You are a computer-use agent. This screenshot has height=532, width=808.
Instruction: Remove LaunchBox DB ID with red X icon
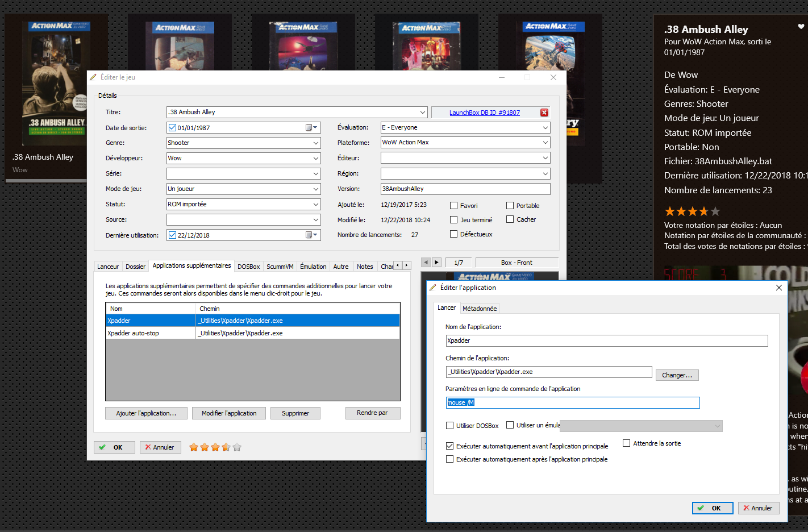[x=544, y=113]
